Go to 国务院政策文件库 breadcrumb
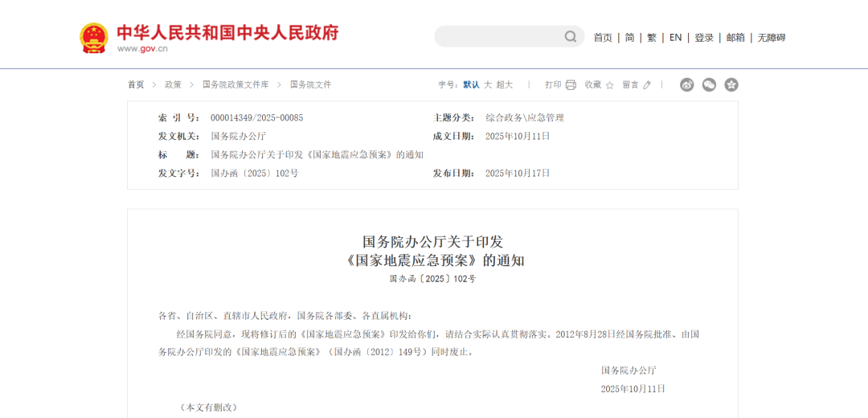 pos(236,84)
